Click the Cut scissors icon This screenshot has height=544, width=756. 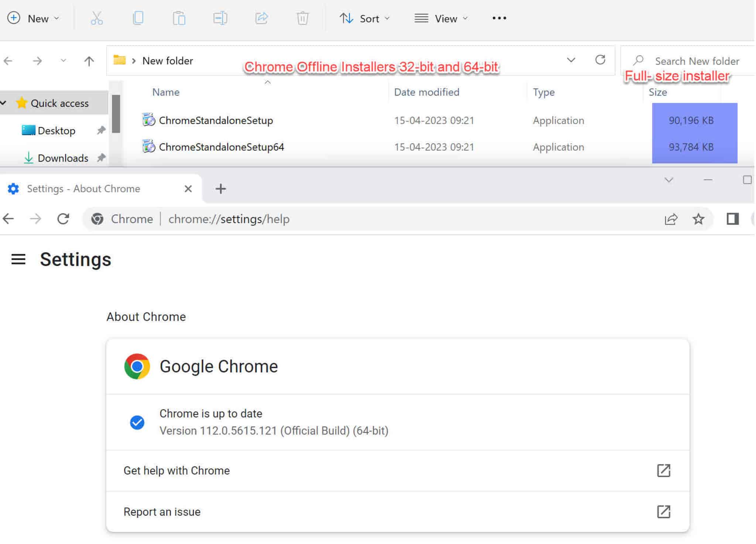coord(97,18)
